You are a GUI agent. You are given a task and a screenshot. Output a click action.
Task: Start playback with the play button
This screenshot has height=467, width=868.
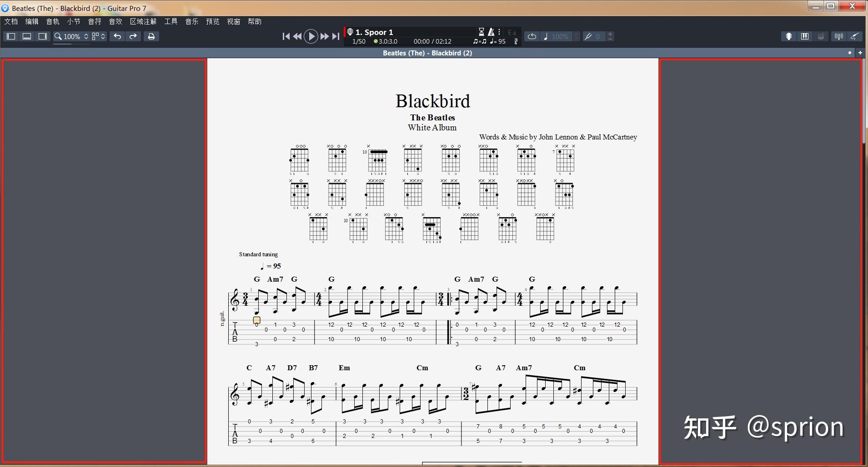311,36
